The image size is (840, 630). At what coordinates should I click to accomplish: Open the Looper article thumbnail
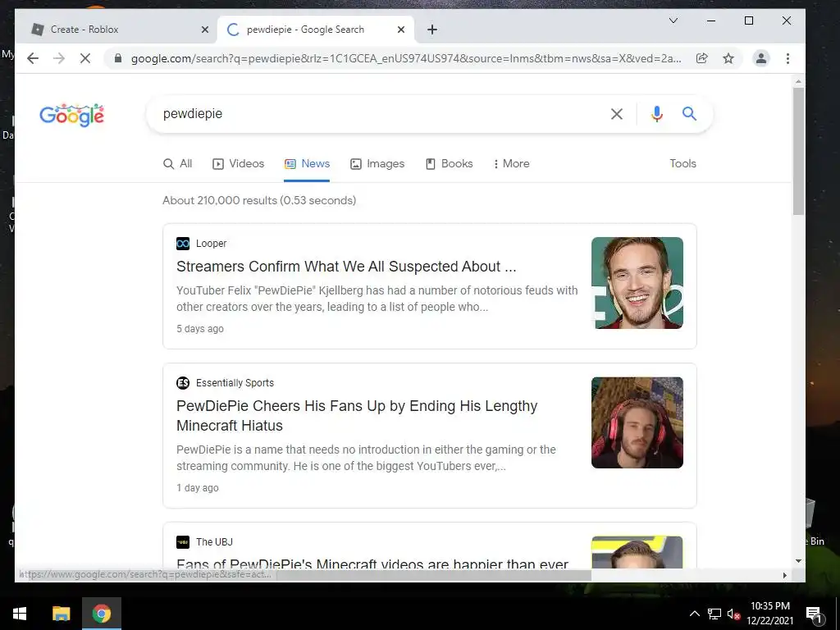[637, 283]
